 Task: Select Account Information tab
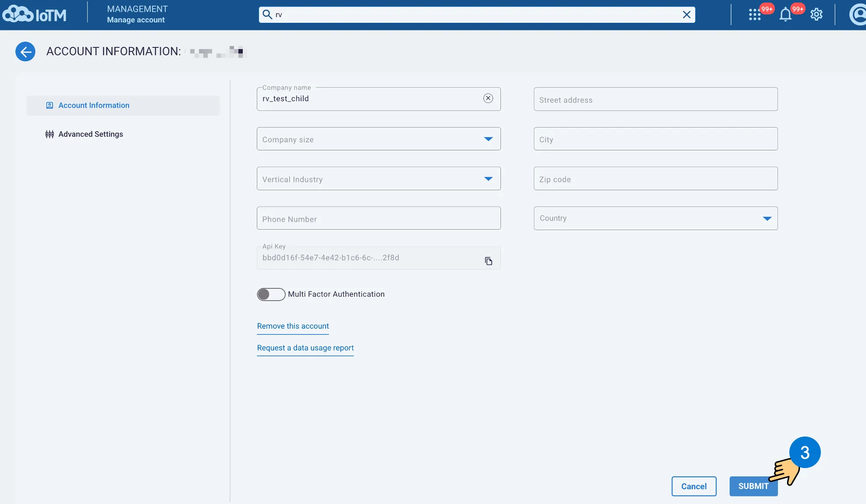[x=123, y=106]
